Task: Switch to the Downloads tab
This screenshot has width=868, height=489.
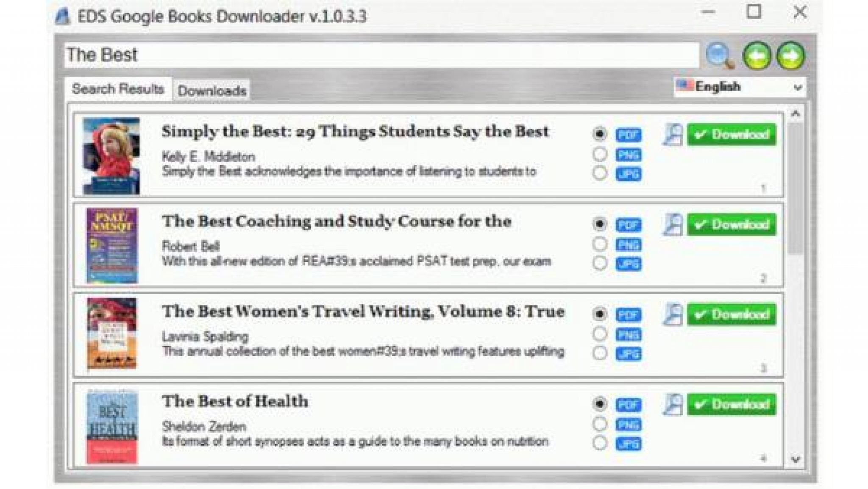Action: [x=212, y=91]
